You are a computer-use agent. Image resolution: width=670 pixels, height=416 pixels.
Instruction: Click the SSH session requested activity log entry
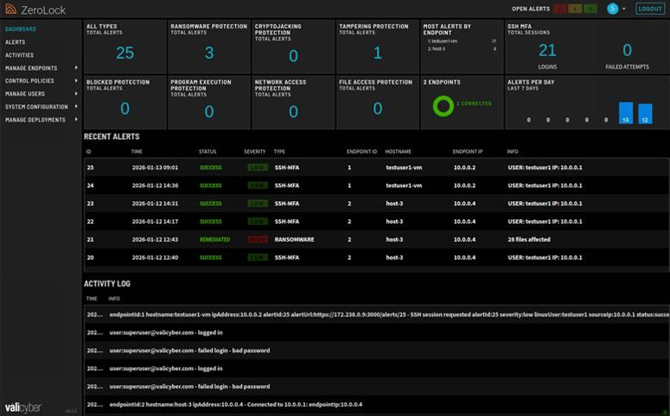click(x=376, y=314)
